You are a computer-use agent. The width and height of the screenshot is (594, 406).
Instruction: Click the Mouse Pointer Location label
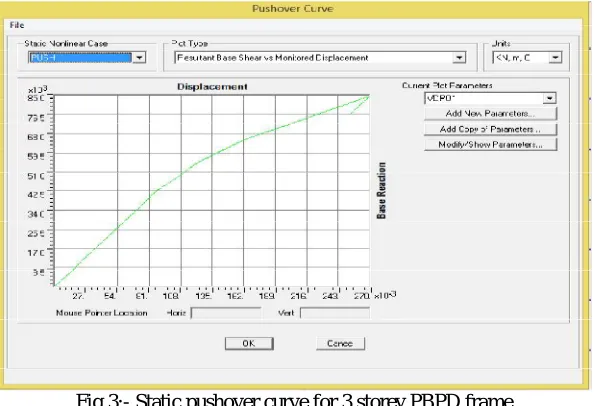tap(102, 313)
